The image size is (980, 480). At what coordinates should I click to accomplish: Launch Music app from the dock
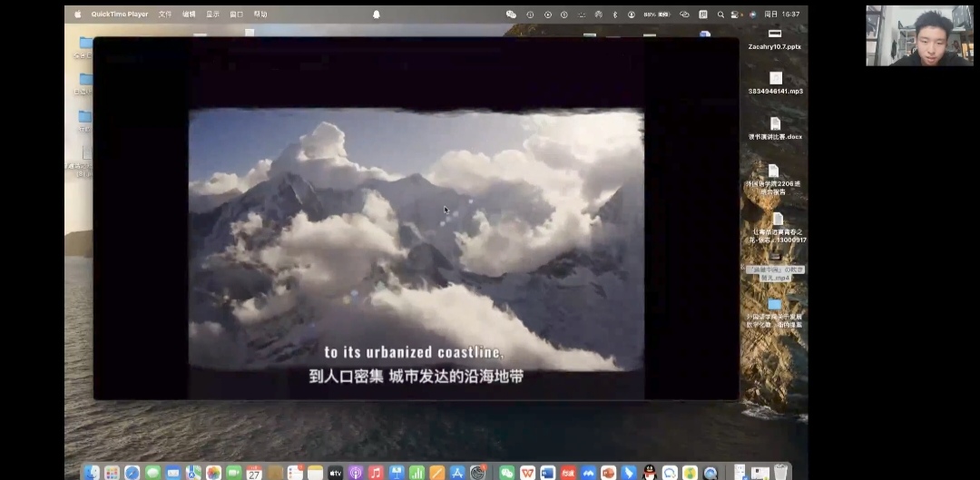[x=376, y=472]
